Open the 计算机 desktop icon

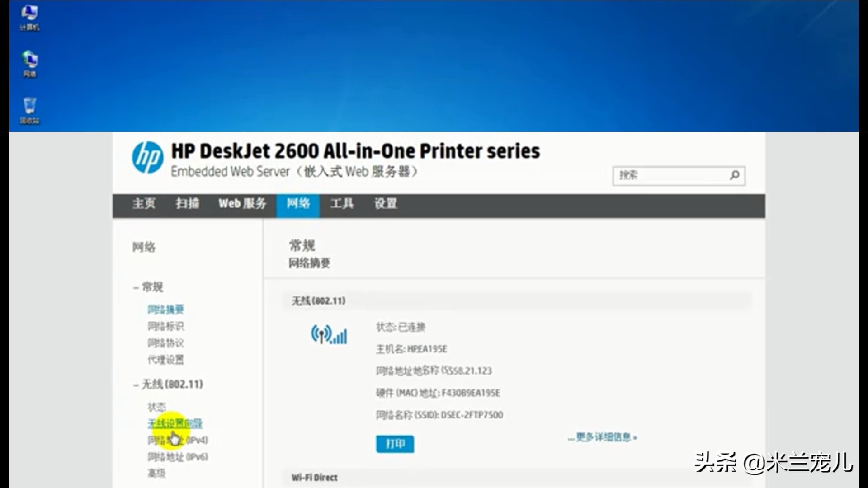point(29,14)
